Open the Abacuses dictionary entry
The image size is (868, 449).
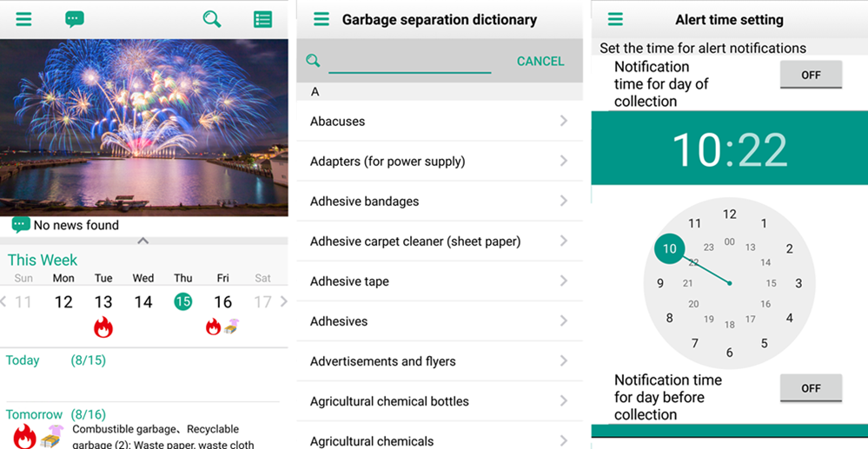[x=439, y=122]
